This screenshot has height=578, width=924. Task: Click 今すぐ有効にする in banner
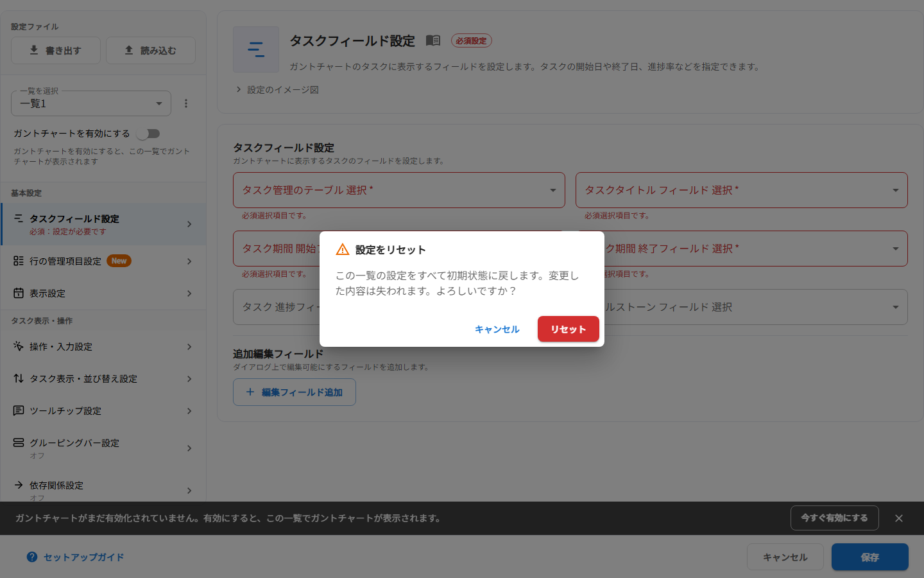[834, 518]
